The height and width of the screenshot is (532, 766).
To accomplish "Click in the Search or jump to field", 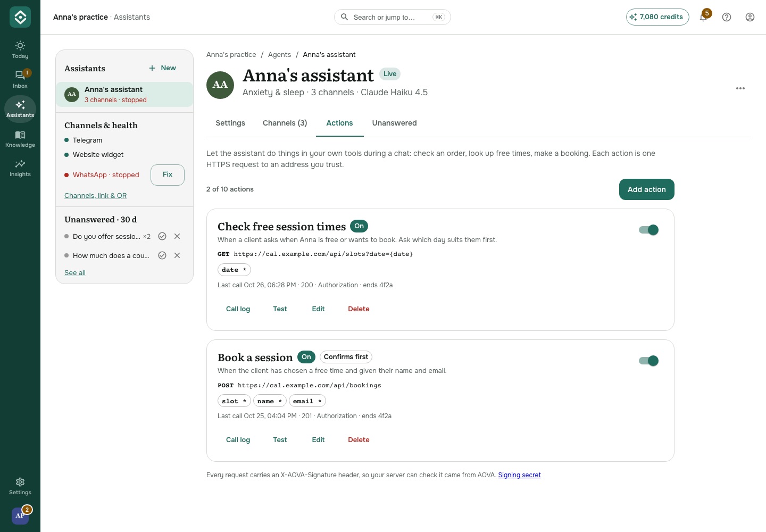I will tap(393, 17).
